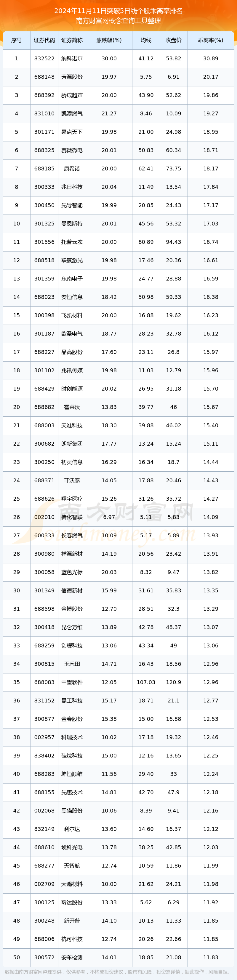Select stock name 先惠技术

(72, 792)
